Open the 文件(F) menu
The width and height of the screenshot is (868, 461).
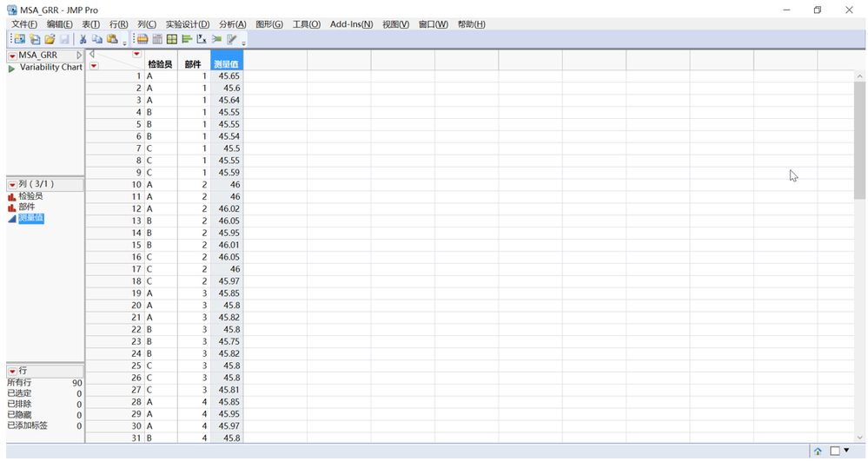coord(24,24)
